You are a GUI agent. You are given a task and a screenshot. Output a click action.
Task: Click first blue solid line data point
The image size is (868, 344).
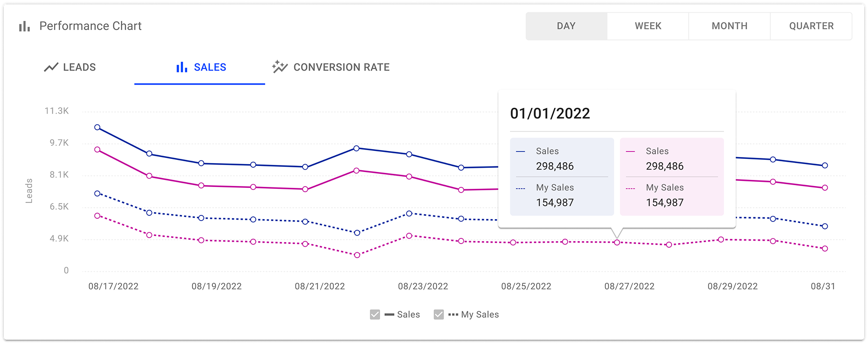(x=97, y=127)
